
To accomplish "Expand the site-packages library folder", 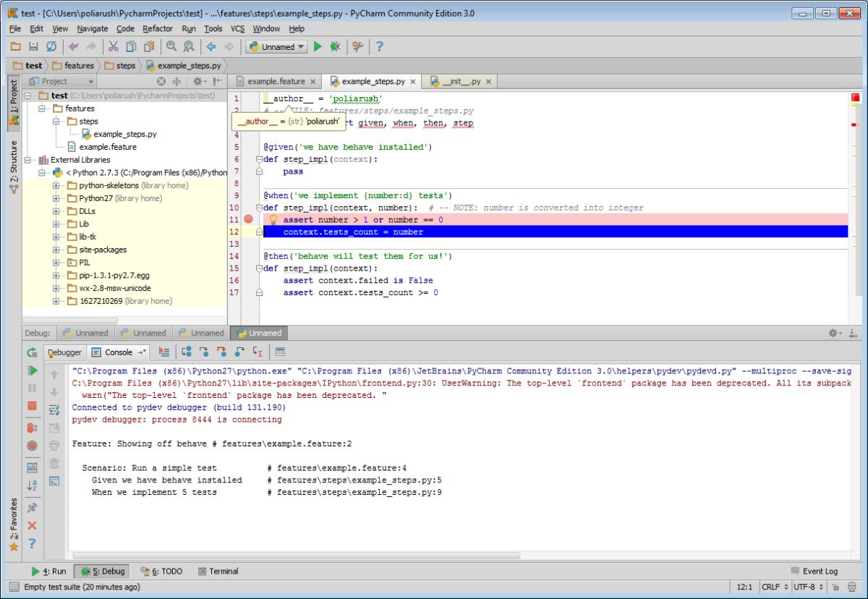I will pyautogui.click(x=56, y=250).
